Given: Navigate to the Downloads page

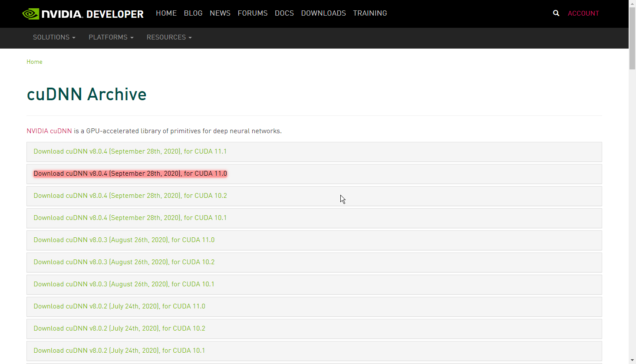Looking at the screenshot, I should tap(323, 13).
